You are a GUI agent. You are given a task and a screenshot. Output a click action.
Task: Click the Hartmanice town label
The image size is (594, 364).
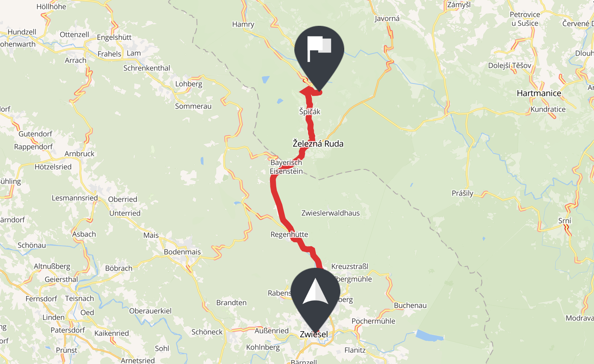pos(539,93)
